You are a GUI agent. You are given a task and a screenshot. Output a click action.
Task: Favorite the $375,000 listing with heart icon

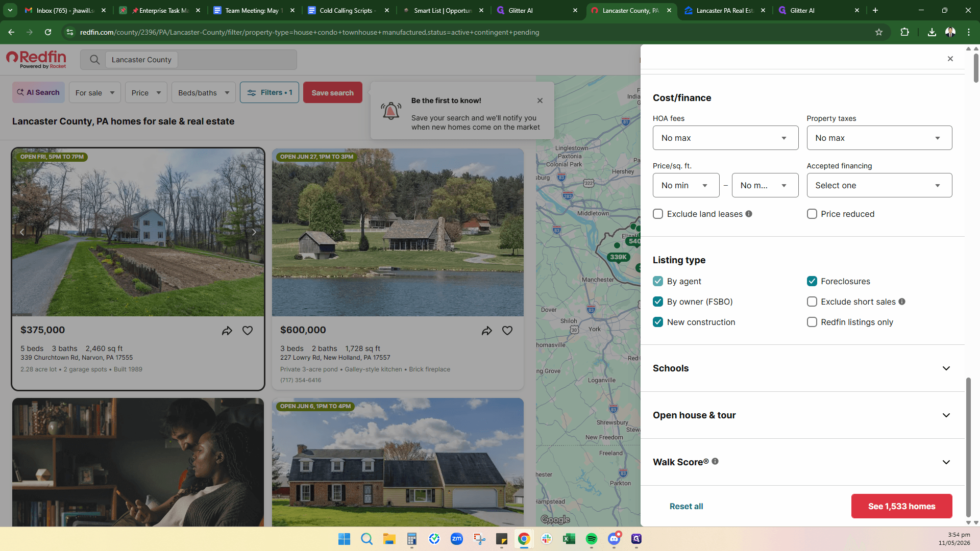[248, 331]
